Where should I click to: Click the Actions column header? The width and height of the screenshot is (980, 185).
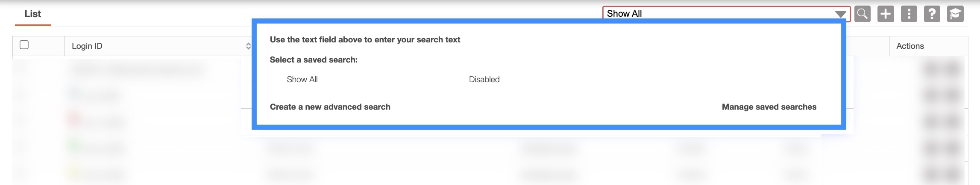pyautogui.click(x=910, y=46)
